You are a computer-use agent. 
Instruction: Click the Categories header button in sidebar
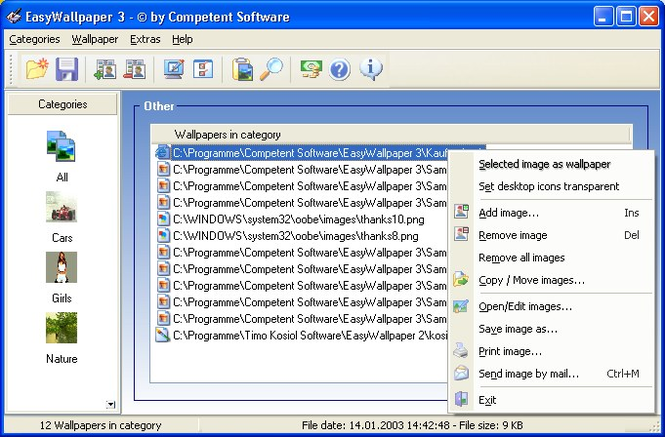62,104
